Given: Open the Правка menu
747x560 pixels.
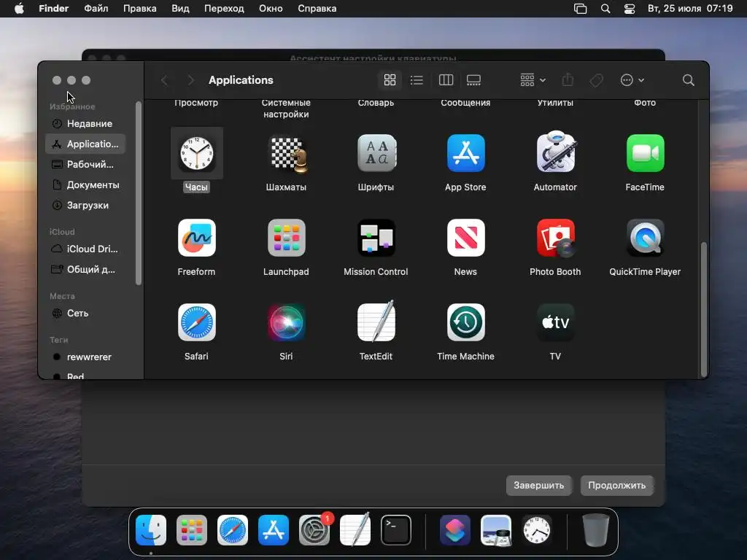Looking at the screenshot, I should coord(139,9).
